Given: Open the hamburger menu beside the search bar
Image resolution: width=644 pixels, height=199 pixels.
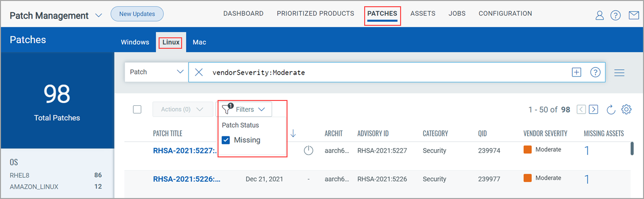Looking at the screenshot, I should click(x=619, y=73).
